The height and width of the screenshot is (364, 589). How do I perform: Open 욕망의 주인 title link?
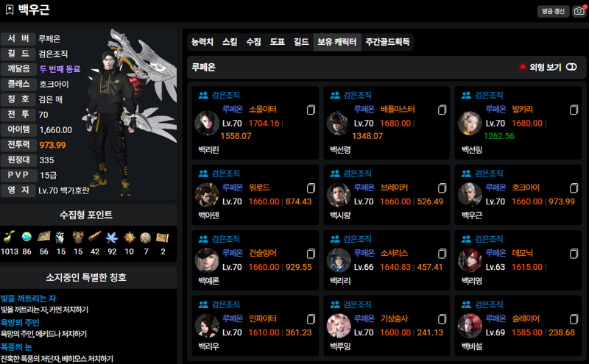[20, 323]
